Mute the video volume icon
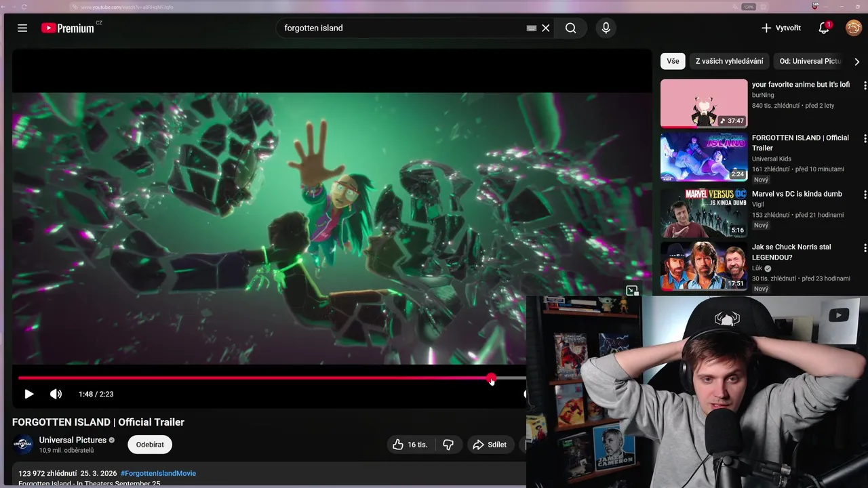 pyautogui.click(x=56, y=394)
